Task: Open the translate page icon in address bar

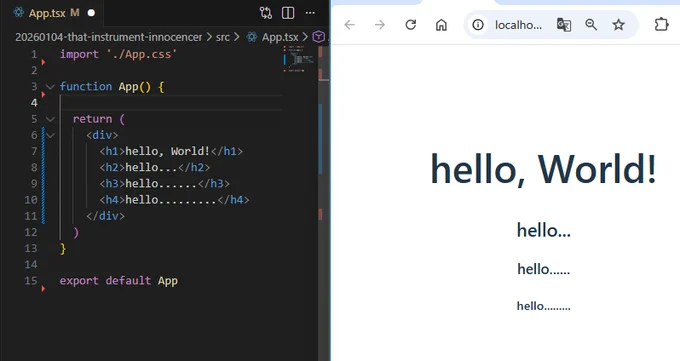Action: coord(564,25)
